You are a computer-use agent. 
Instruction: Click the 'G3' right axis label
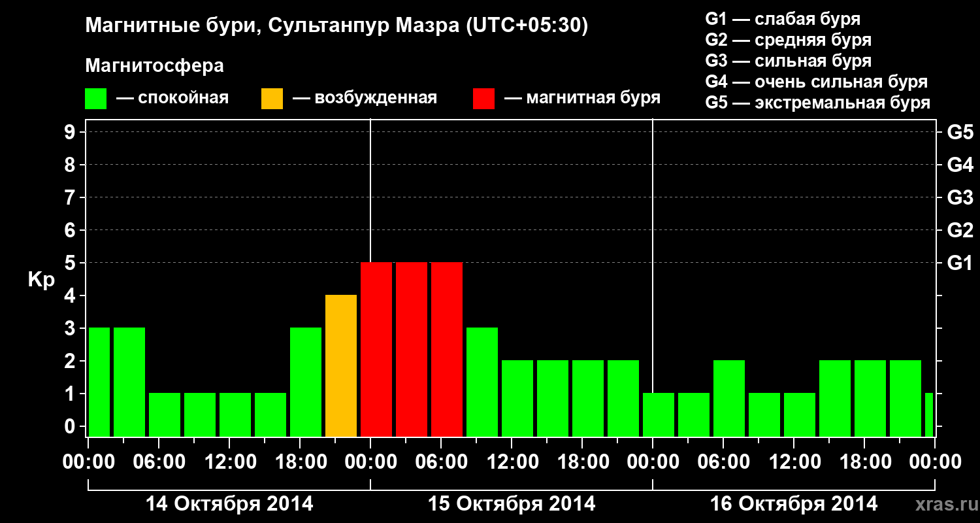pyautogui.click(x=960, y=197)
